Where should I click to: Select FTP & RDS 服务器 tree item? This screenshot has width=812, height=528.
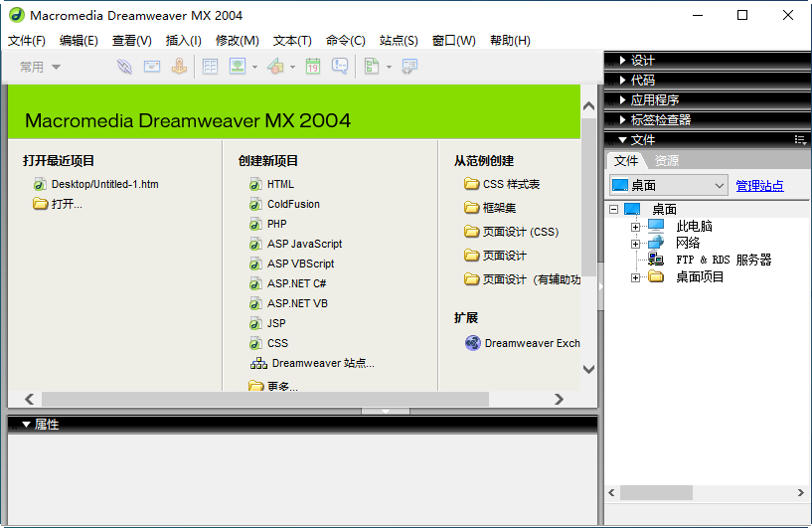[x=724, y=260]
